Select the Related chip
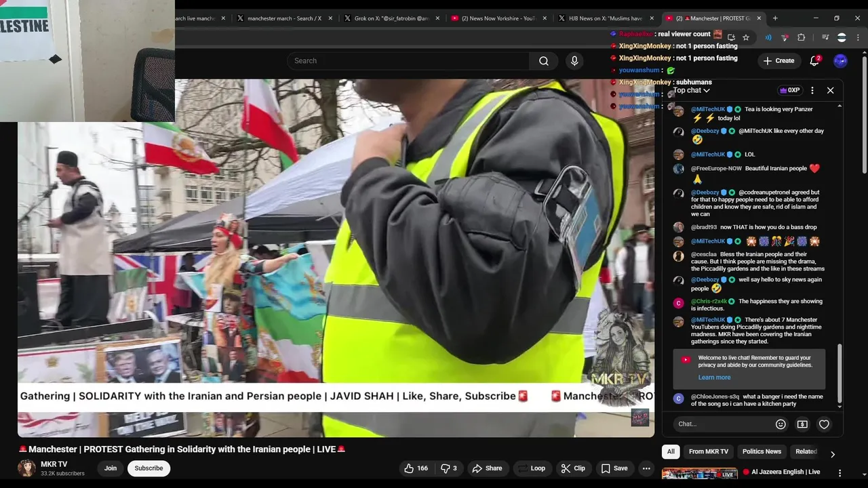This screenshot has height=488, width=868. point(806,451)
